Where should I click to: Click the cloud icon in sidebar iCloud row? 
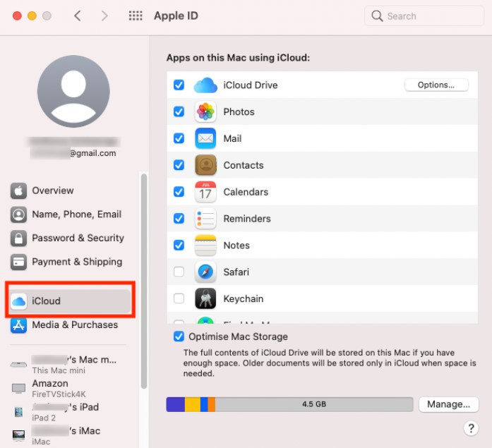[18, 301]
